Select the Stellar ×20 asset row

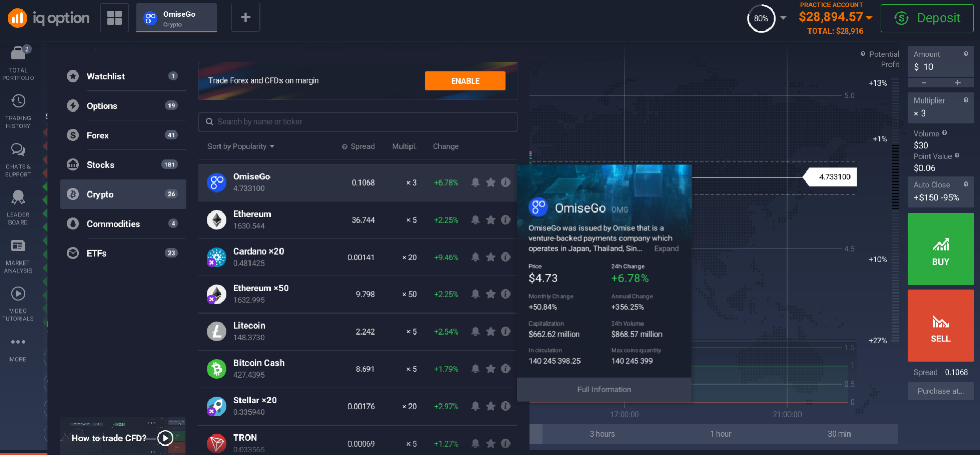[358, 406]
